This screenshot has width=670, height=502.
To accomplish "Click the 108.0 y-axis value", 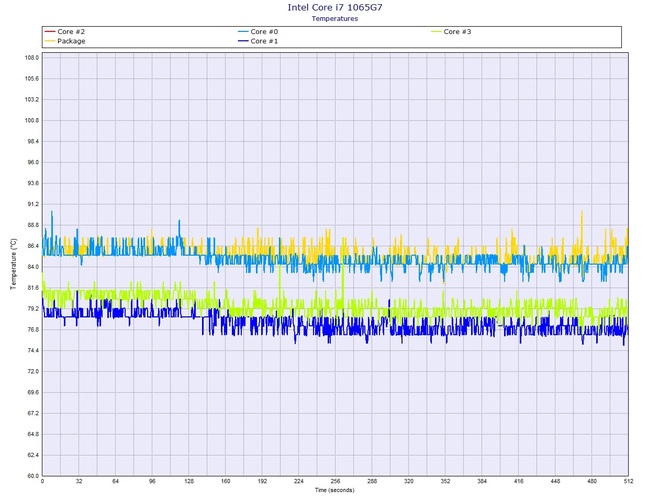I will [x=32, y=58].
